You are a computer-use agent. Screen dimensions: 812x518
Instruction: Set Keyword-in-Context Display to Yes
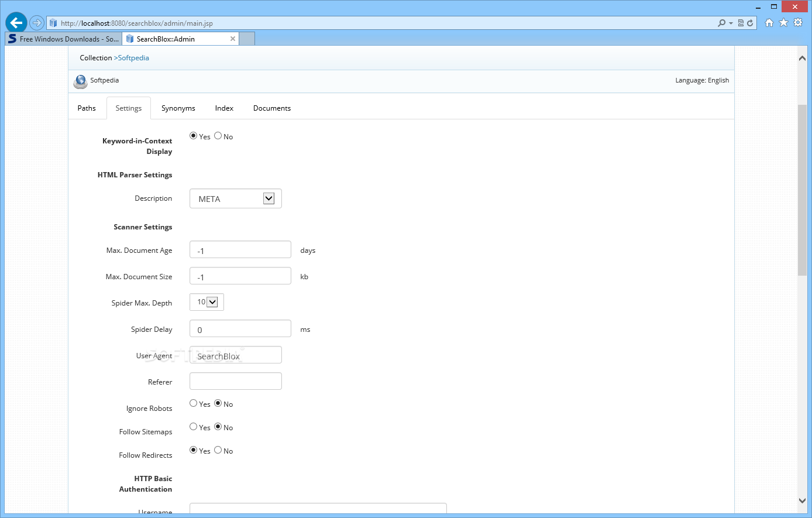point(194,136)
